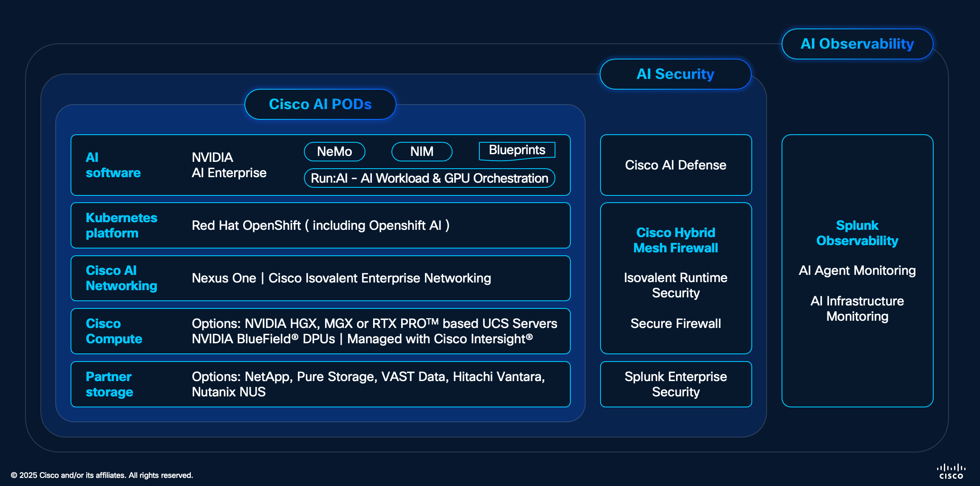Click the AI Infrastructure Monitoring text
Image resolution: width=980 pixels, height=486 pixels.
tap(857, 308)
